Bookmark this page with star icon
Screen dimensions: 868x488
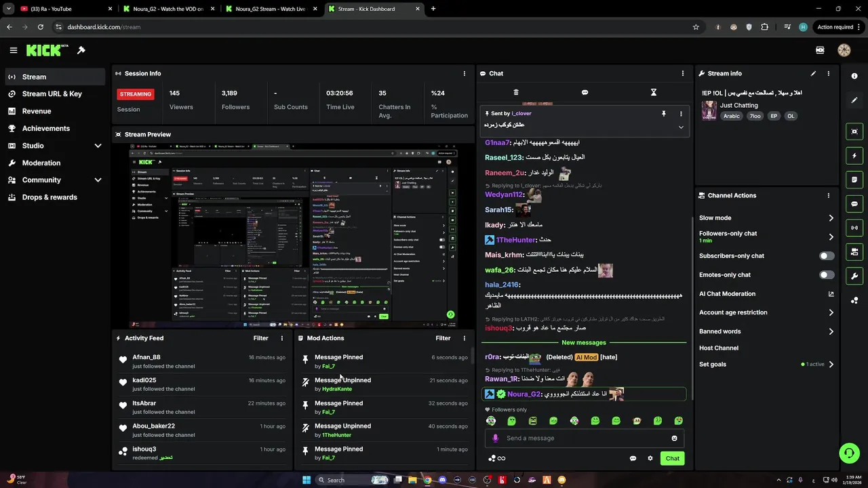[696, 27]
